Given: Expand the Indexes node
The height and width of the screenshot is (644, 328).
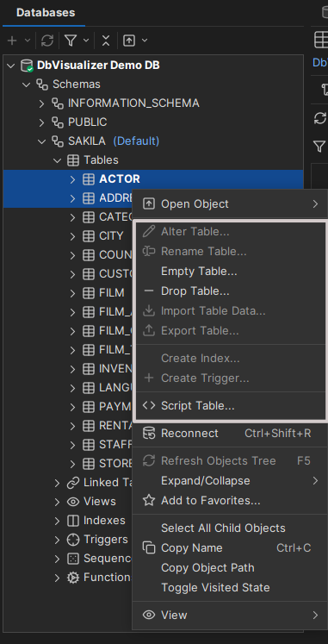Looking at the screenshot, I should [x=57, y=521].
